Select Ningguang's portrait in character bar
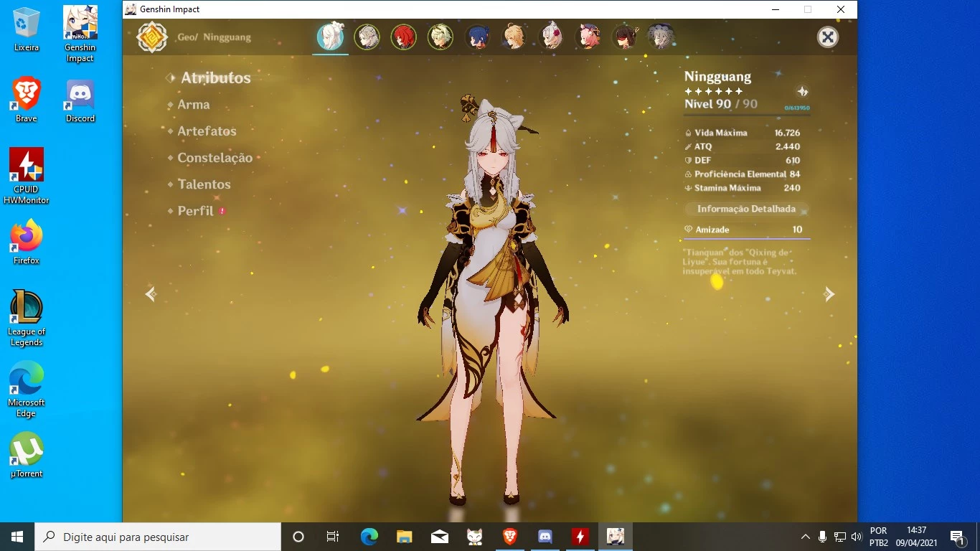 point(331,37)
